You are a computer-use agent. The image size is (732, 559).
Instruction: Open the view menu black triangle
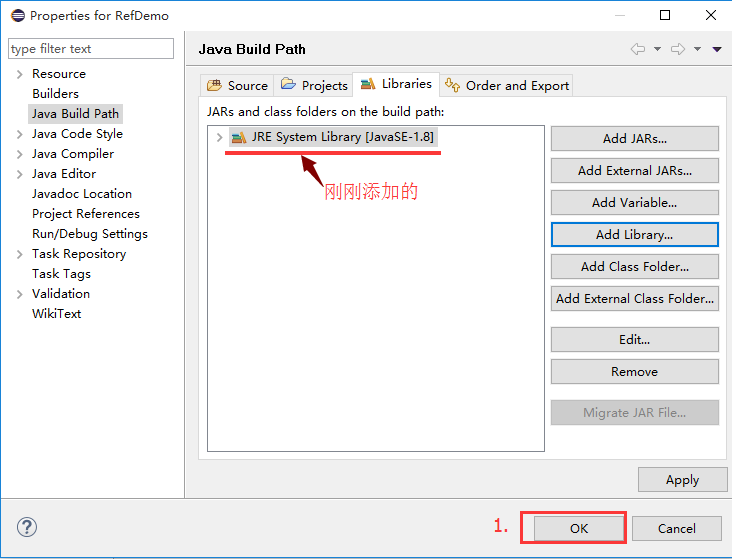click(x=717, y=49)
